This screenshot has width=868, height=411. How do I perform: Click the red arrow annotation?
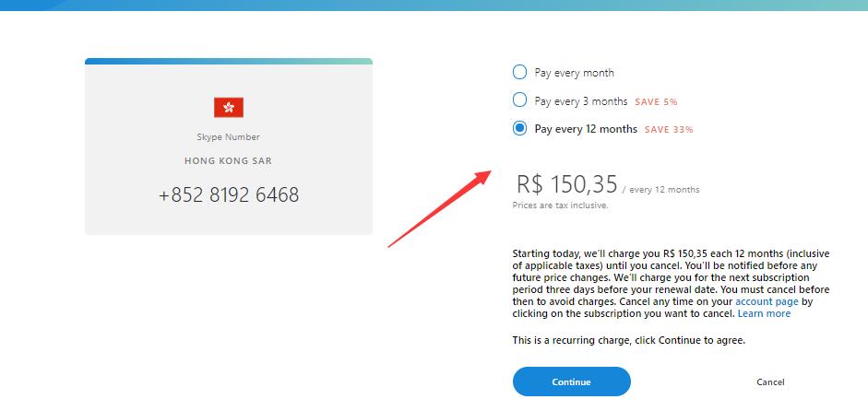(439, 209)
